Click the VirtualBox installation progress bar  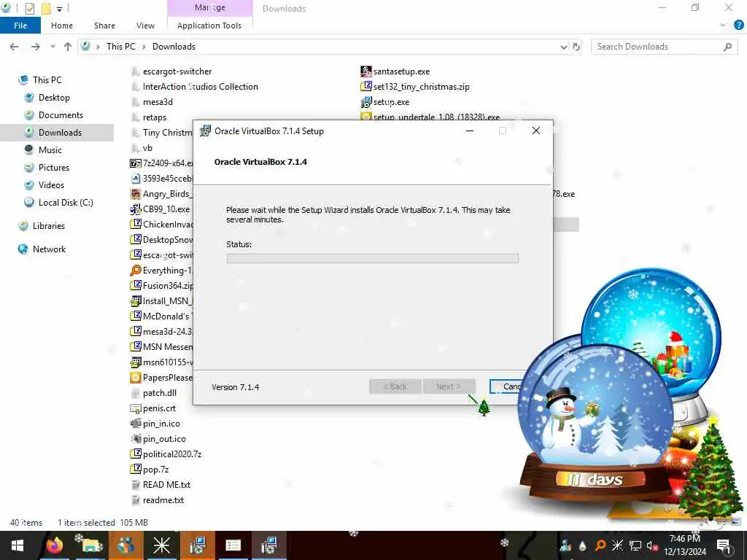[x=373, y=259]
